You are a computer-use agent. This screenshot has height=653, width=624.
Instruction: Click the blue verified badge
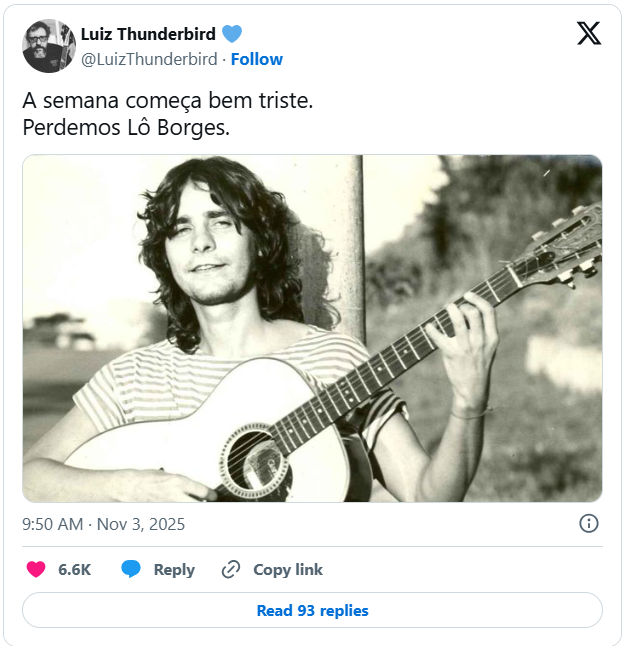pos(232,35)
